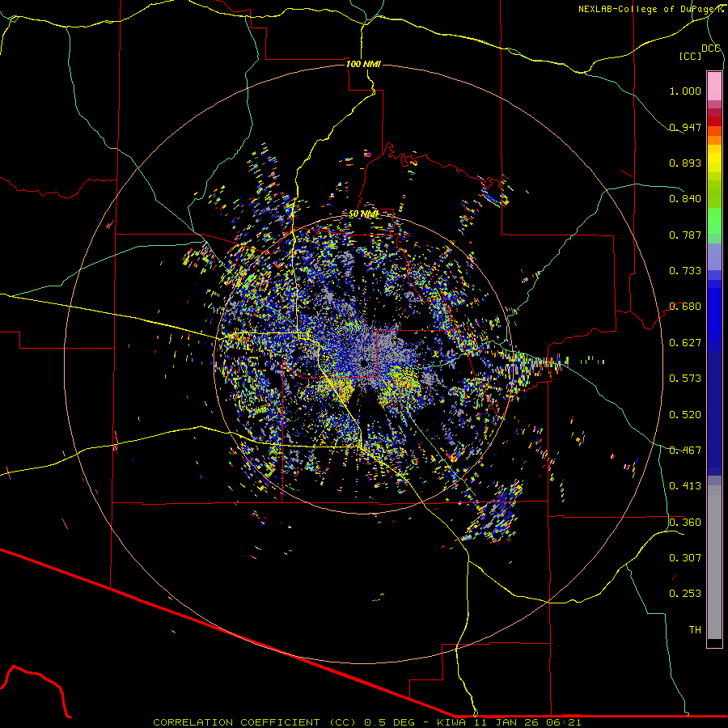The width and height of the screenshot is (728, 728).
Task: Pick the pink swatch atop the color scale
Action: click(x=714, y=86)
